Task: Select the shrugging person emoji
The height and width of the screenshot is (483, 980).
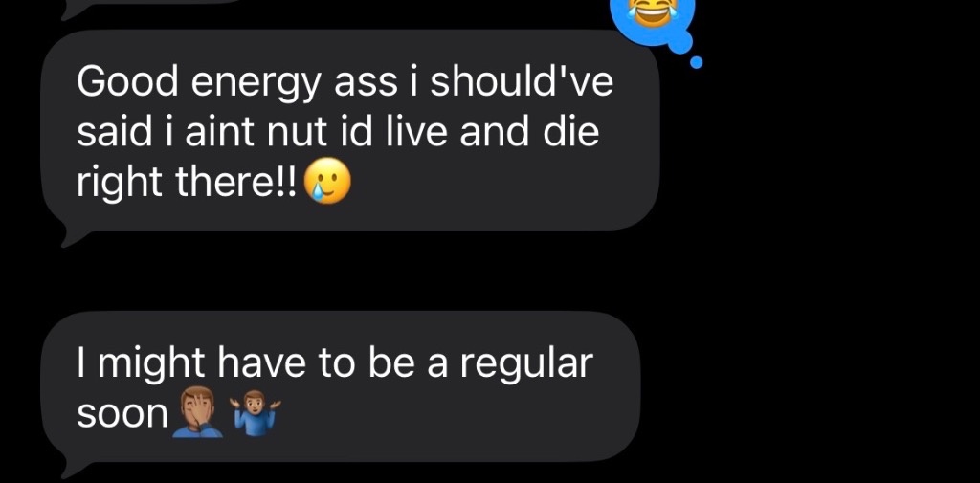Action: point(257,412)
